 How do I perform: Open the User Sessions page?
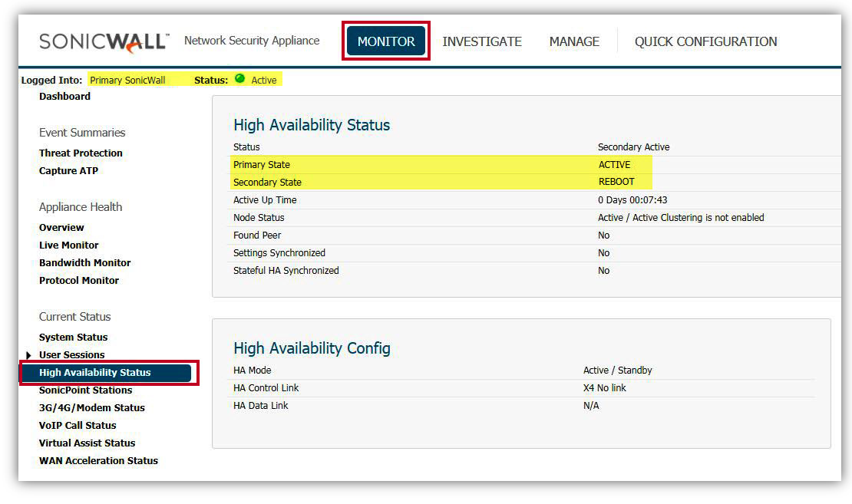[71, 354]
